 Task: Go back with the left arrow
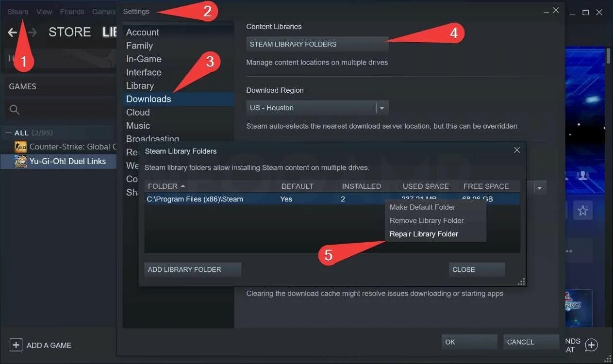(x=12, y=33)
